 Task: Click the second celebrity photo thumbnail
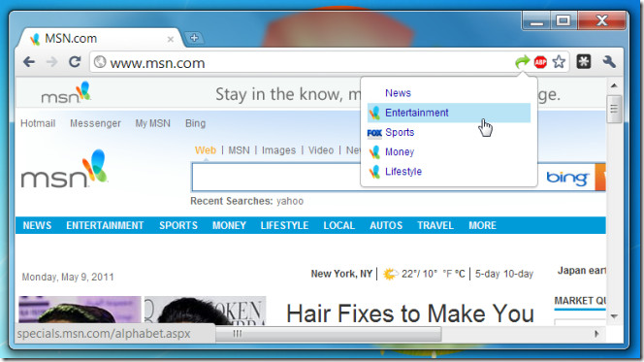[x=205, y=310]
